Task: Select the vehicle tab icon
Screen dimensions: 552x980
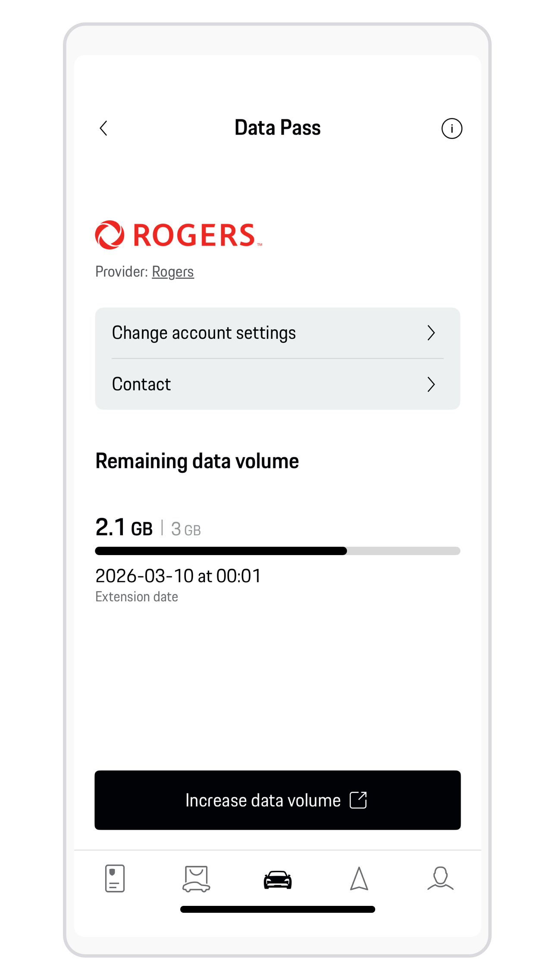Action: pyautogui.click(x=278, y=879)
